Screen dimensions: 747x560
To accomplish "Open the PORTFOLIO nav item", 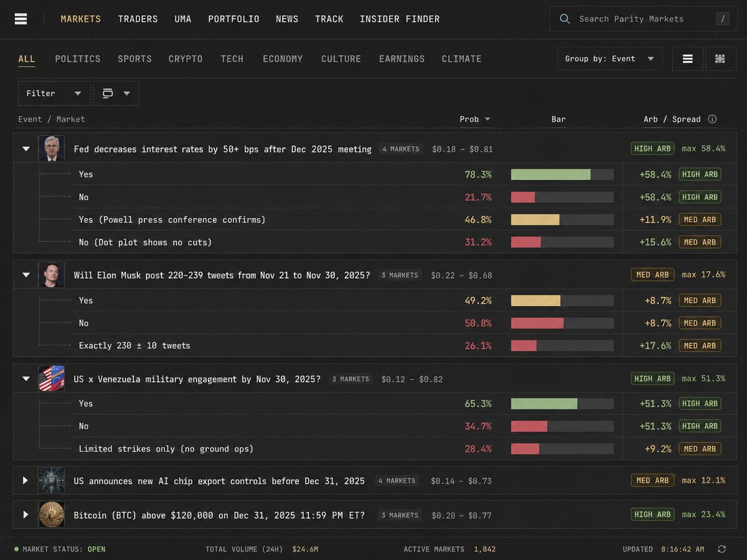I will click(x=233, y=19).
